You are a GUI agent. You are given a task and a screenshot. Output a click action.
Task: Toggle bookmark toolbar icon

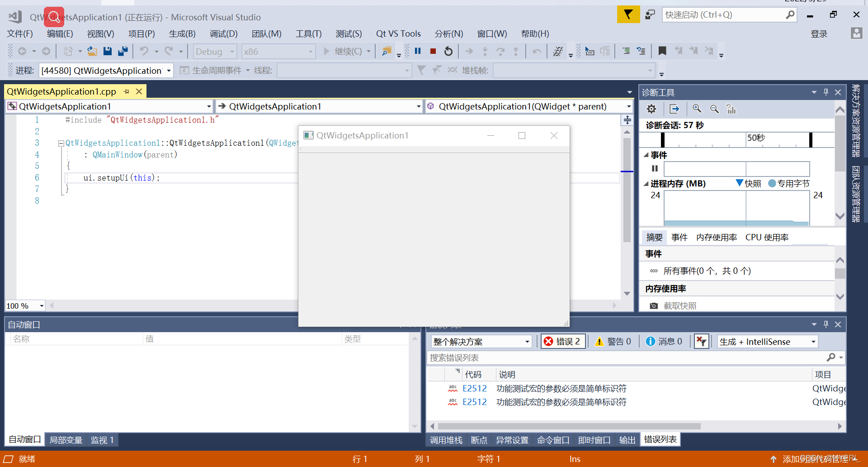pos(662,51)
